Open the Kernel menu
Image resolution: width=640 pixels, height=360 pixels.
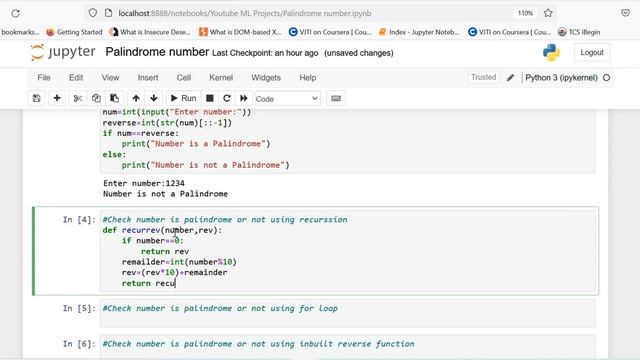coord(221,78)
